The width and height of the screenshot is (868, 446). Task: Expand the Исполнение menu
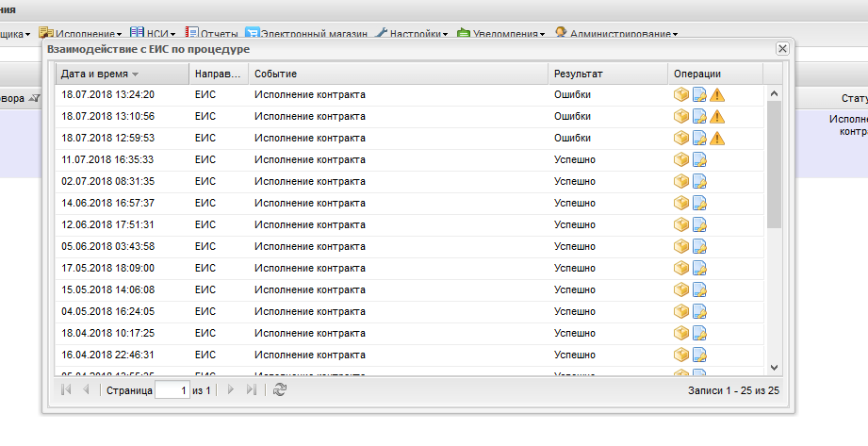tap(80, 34)
